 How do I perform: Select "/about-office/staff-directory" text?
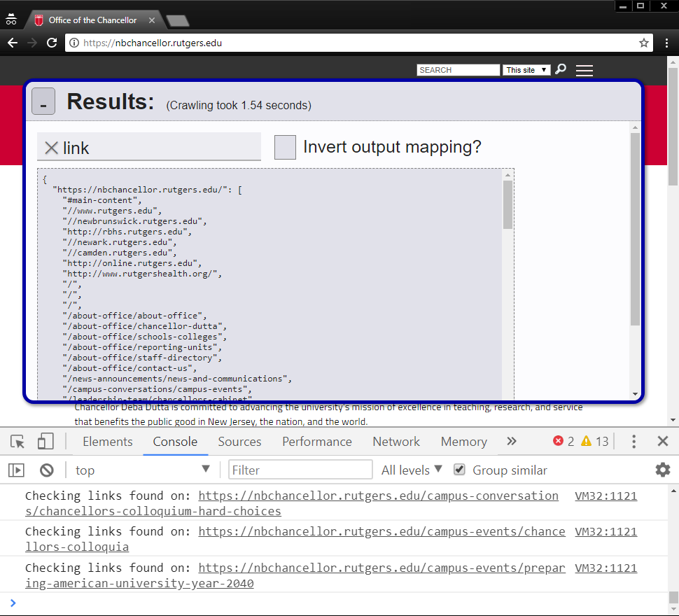click(140, 358)
